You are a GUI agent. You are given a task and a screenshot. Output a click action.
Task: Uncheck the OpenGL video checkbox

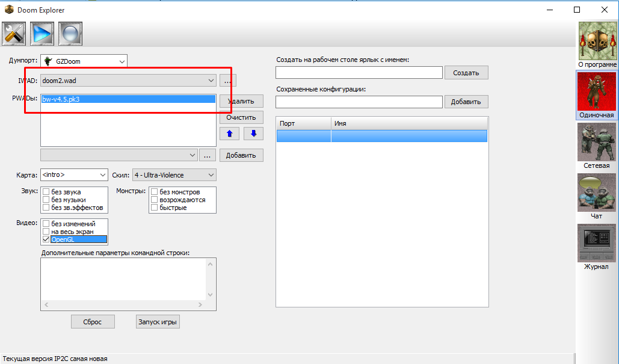click(x=46, y=239)
